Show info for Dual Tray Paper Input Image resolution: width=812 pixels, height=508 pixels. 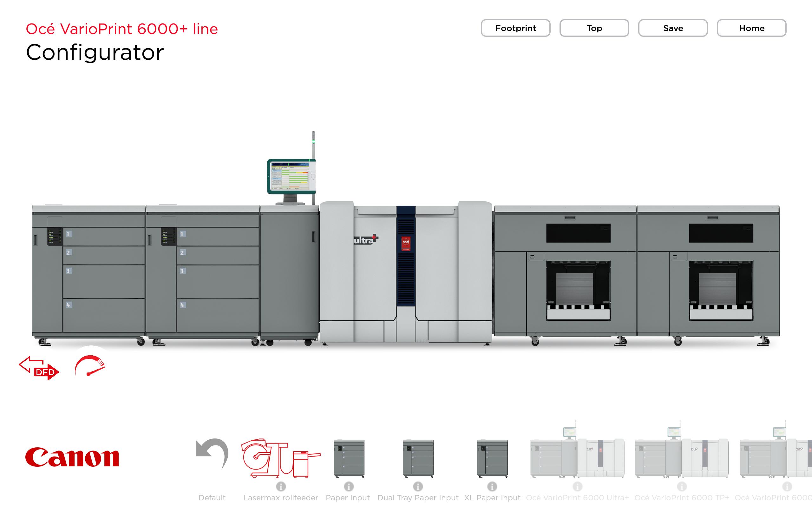tap(418, 486)
